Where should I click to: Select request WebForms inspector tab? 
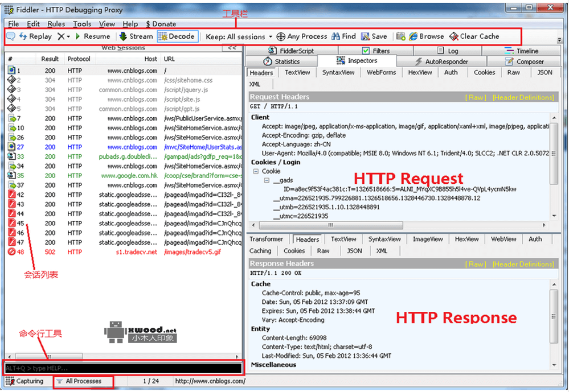[x=381, y=72]
